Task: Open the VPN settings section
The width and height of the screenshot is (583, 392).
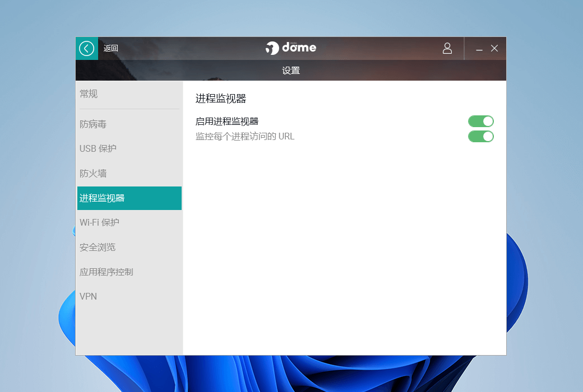Action: pos(89,297)
